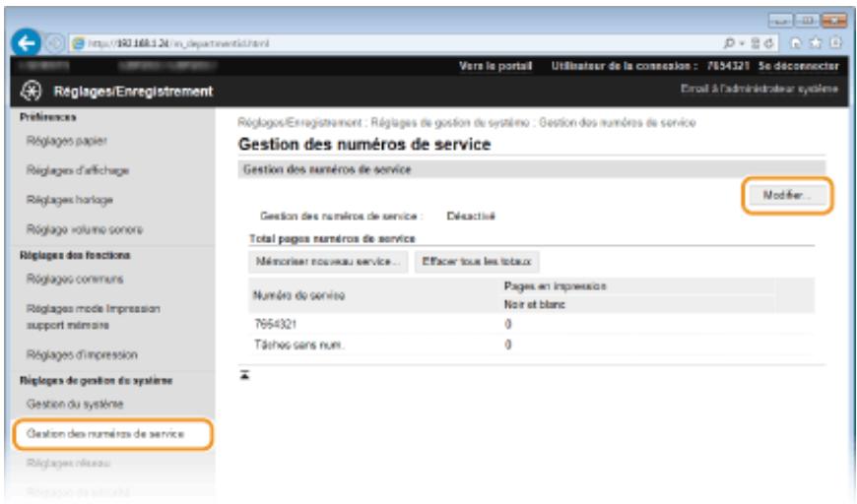This screenshot has height=504, width=857.
Task: Click the browser forward arrow button
Action: [x=54, y=43]
